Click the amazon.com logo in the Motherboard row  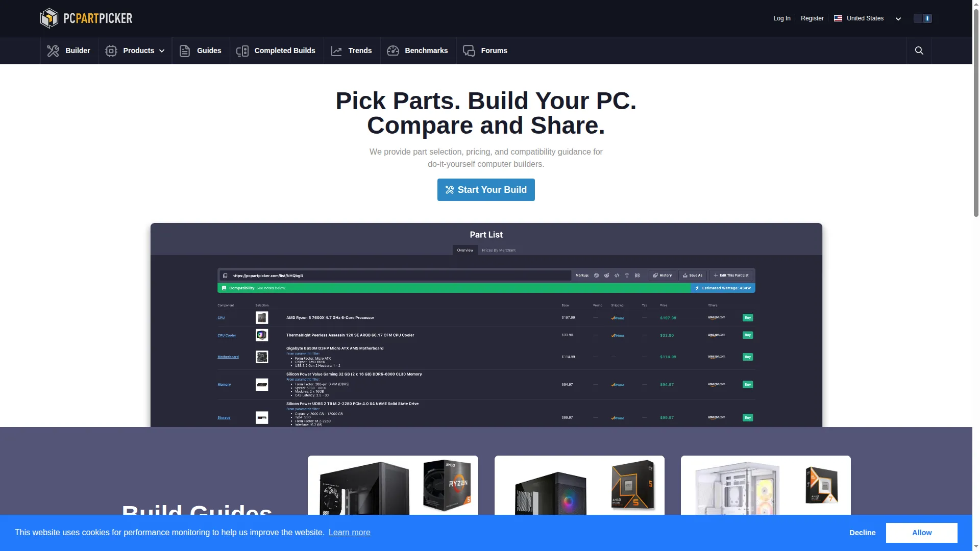click(x=716, y=357)
